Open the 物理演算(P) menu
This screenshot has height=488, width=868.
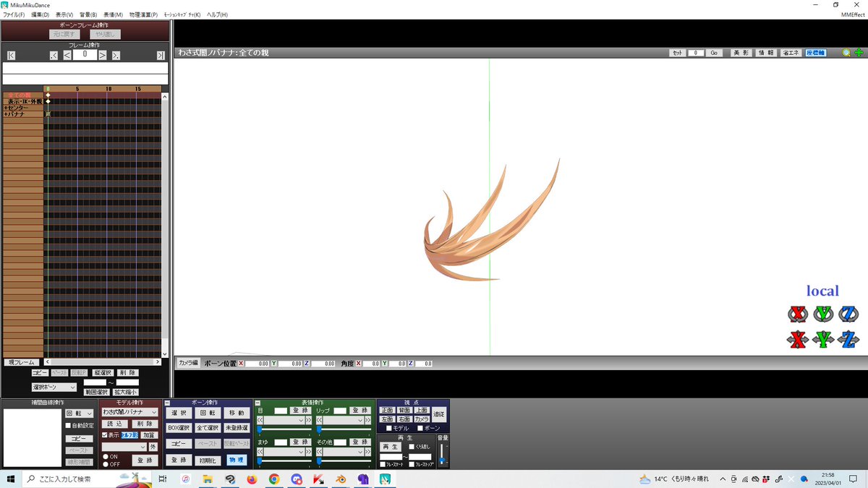pos(143,14)
